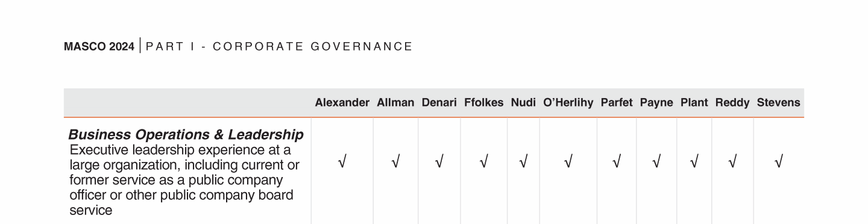Click the Alexander column header
The width and height of the screenshot is (868, 224).
tap(342, 103)
